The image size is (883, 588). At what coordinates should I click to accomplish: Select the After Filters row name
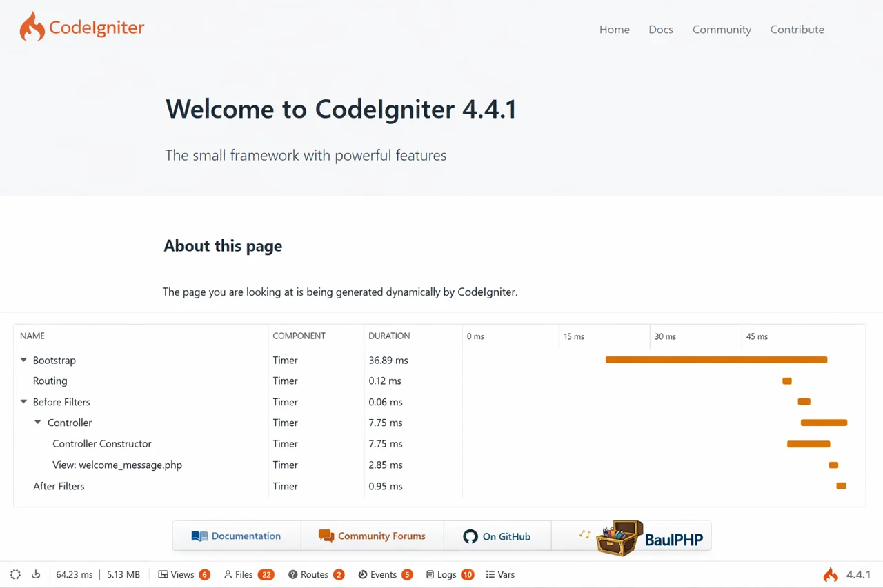(x=59, y=486)
